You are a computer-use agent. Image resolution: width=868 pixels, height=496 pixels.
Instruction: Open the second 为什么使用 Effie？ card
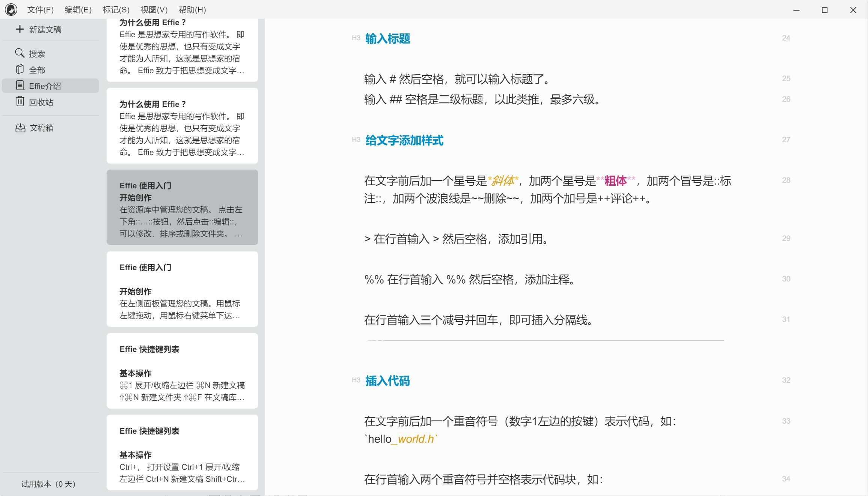click(x=182, y=126)
